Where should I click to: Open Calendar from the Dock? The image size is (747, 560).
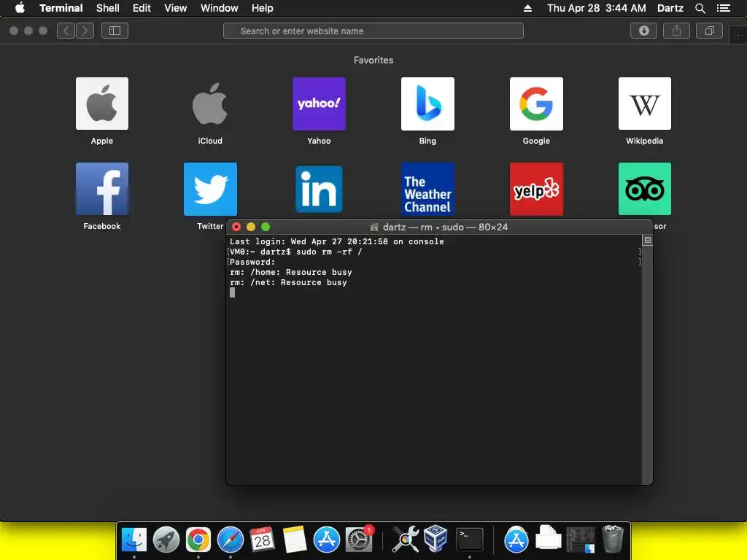point(262,540)
